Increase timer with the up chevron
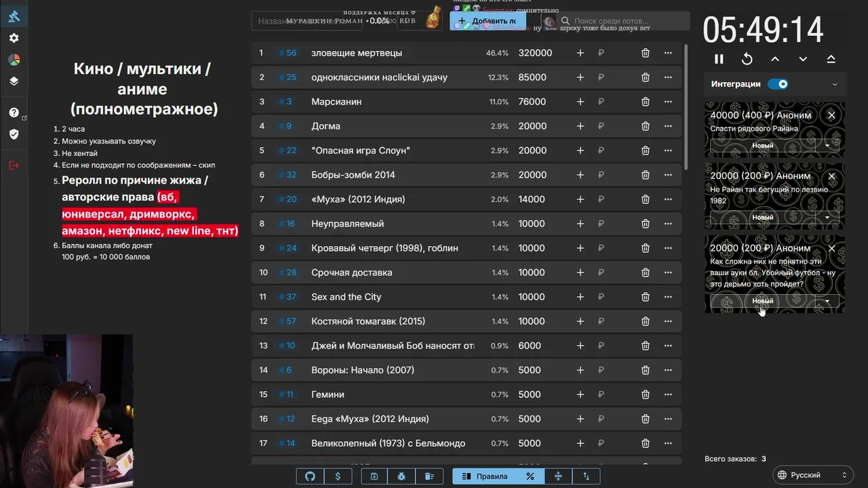Screen dimensions: 868x488 [x=775, y=60]
